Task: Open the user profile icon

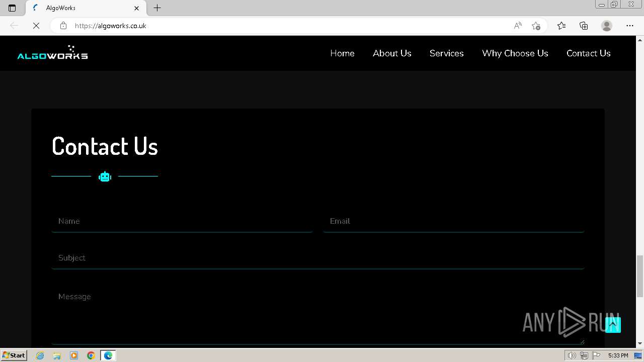Action: click(607, 26)
